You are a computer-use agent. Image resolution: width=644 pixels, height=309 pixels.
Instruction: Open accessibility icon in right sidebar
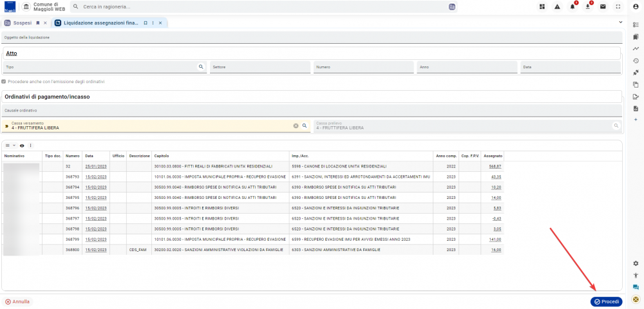pos(636,276)
